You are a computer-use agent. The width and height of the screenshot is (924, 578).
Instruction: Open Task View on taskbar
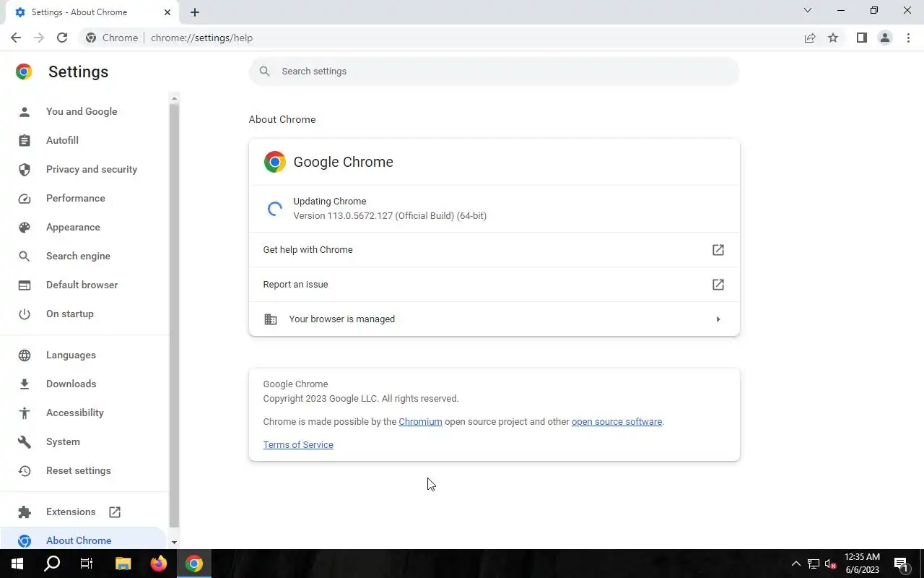pos(87,564)
